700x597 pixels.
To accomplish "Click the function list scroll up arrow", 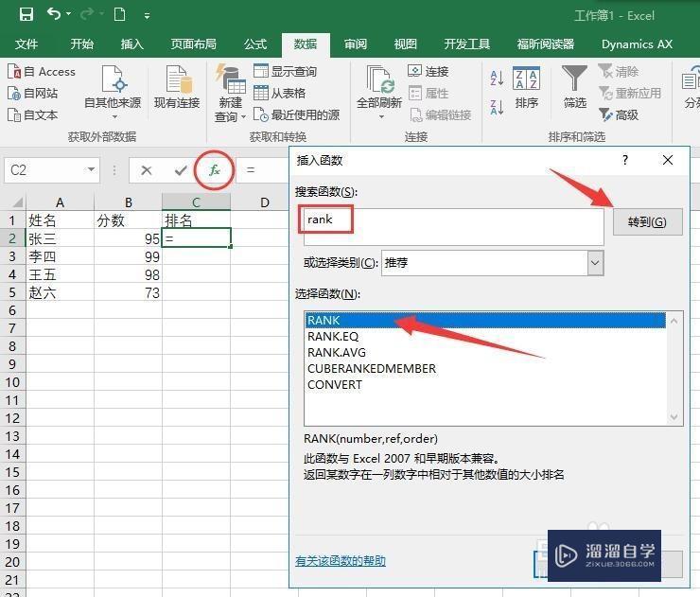I will click(x=674, y=321).
